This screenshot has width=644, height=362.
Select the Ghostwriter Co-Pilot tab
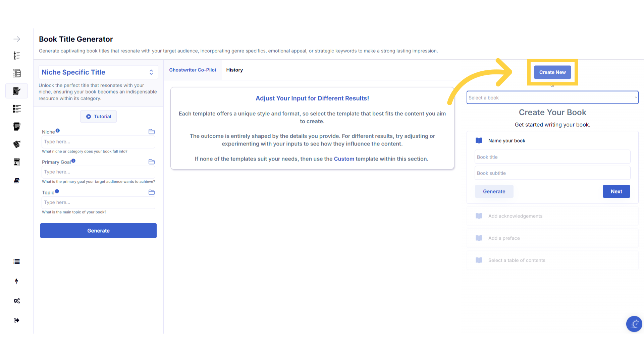(193, 70)
